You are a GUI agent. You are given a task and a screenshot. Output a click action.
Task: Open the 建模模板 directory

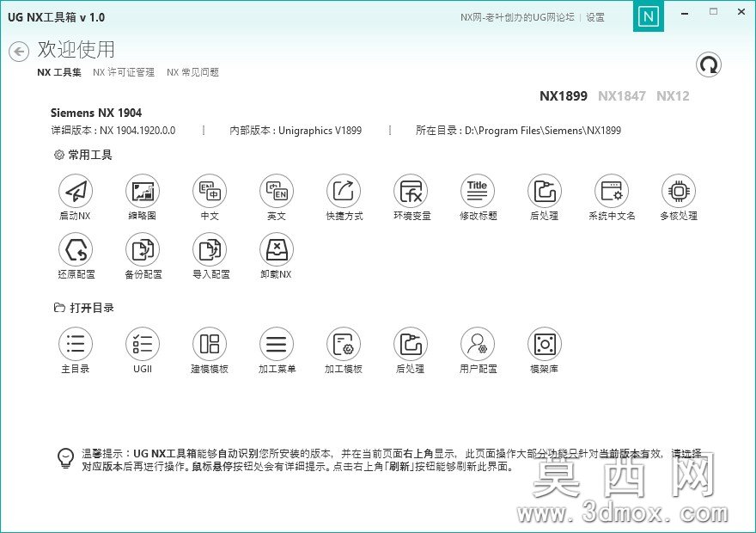pyautogui.click(x=210, y=344)
